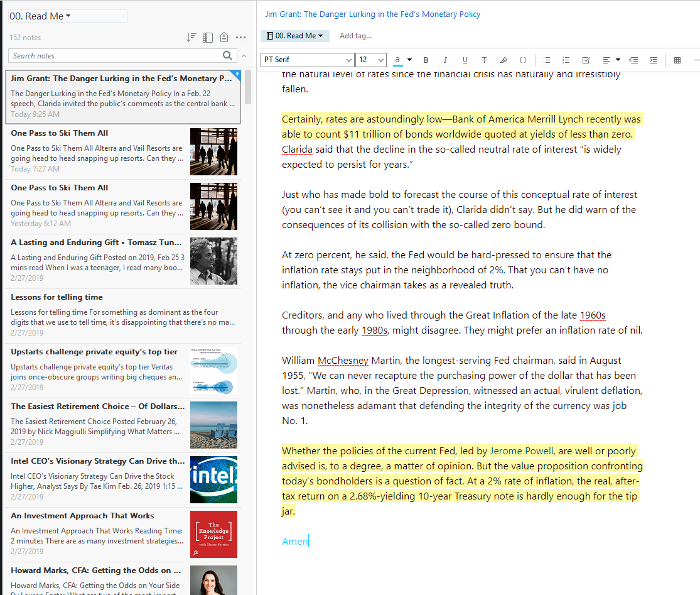The width and height of the screenshot is (700, 595).
Task: Open Lessons for telling time note
Action: click(x=123, y=315)
